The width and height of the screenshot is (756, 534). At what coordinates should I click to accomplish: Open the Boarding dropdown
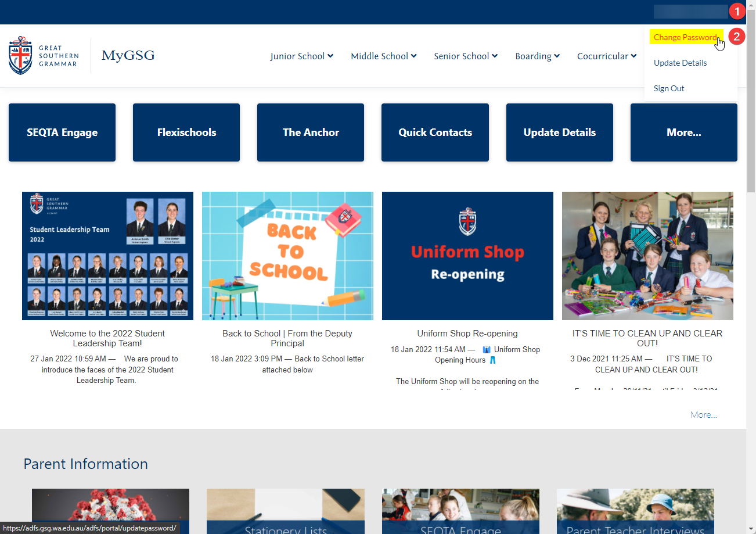(537, 56)
